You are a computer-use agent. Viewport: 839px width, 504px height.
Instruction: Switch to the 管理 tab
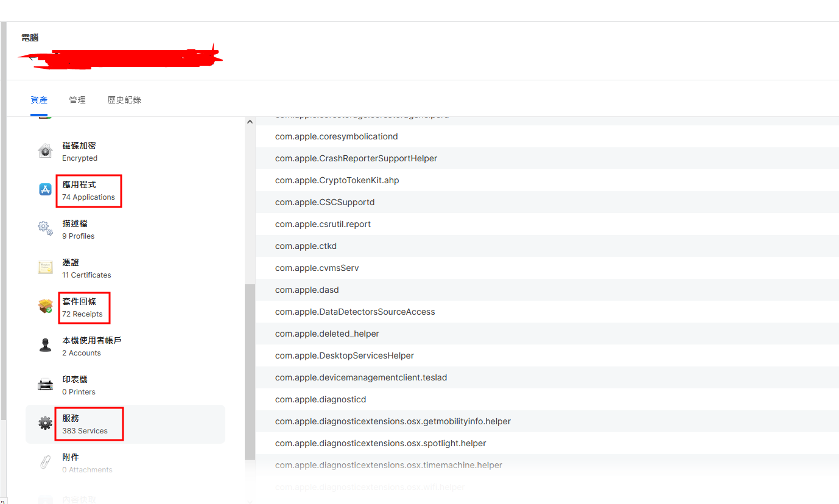77,100
